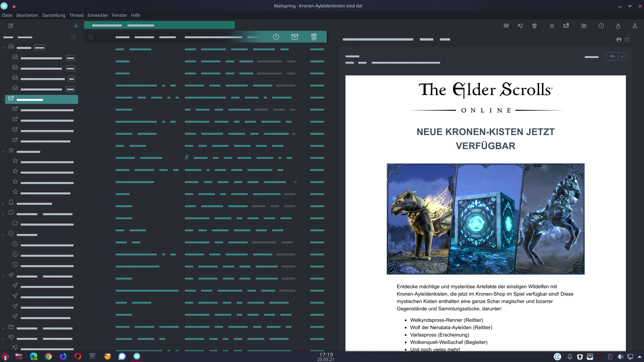Click the compose new message icon
Viewport: 644px width, 362px height.
11,26
